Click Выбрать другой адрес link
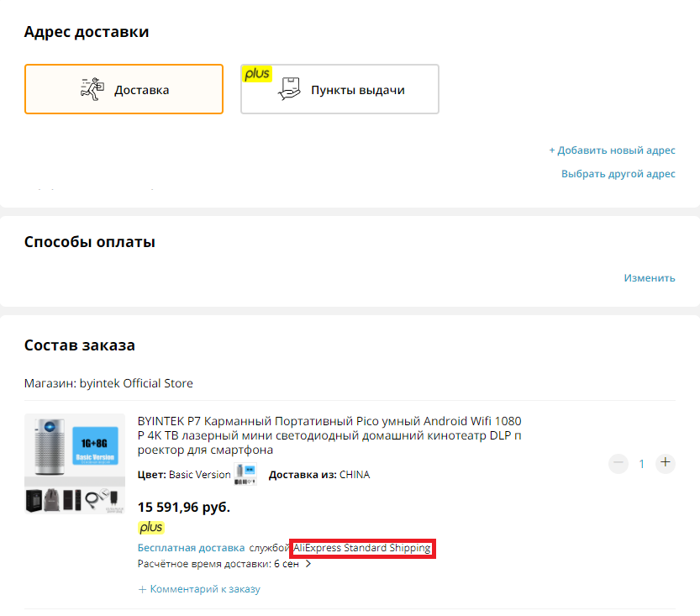 click(618, 174)
